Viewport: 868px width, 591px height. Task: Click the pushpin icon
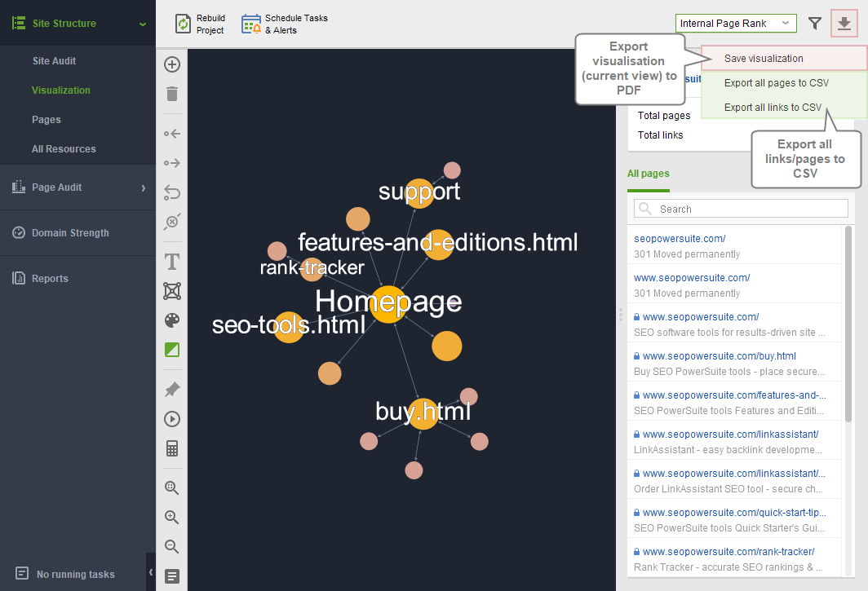tap(172, 390)
